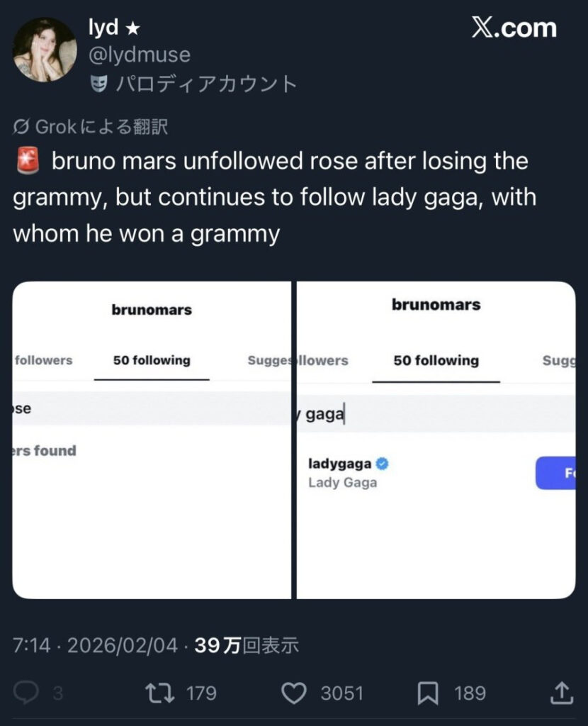Click Lady Gaga's blue verified badge
The height and width of the screenshot is (726, 588).
point(383,464)
